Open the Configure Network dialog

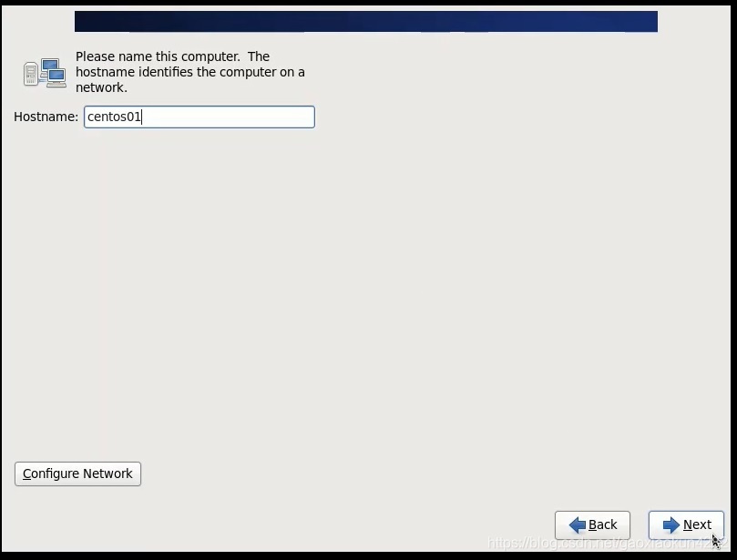(77, 473)
